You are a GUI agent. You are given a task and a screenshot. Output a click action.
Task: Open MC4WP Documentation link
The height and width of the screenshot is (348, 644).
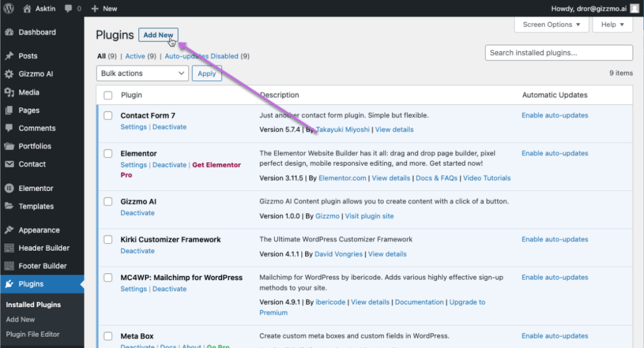(419, 302)
